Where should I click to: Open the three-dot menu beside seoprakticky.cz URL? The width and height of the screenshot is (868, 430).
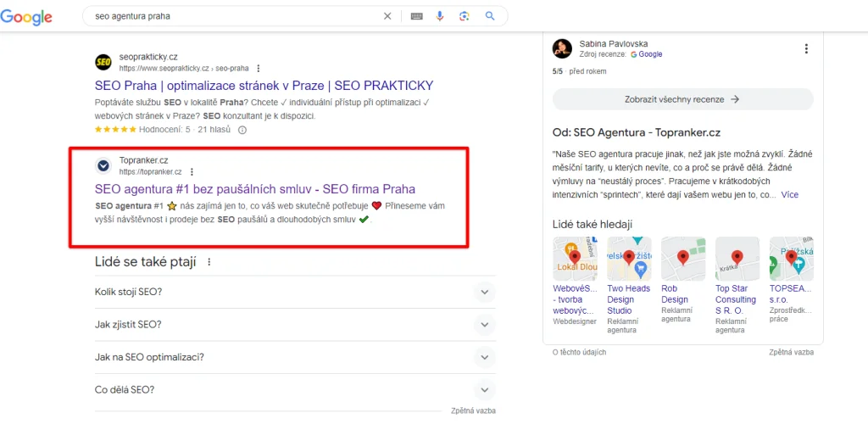click(258, 69)
